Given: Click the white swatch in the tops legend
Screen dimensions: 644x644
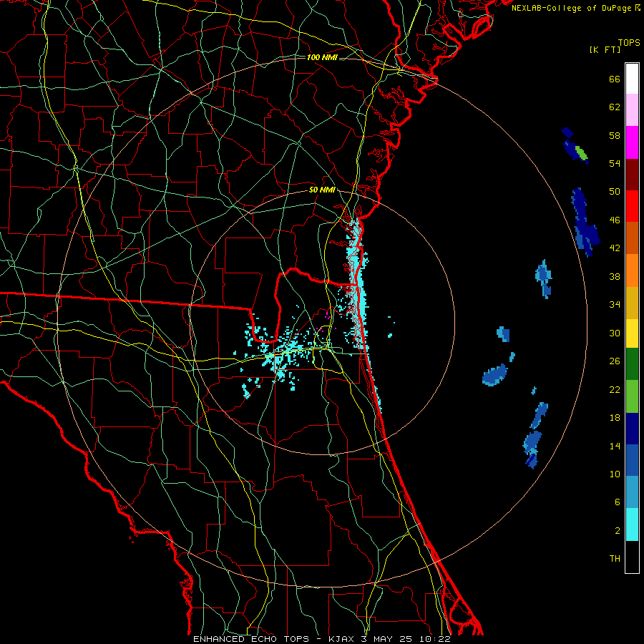Looking at the screenshot, I should (632, 79).
